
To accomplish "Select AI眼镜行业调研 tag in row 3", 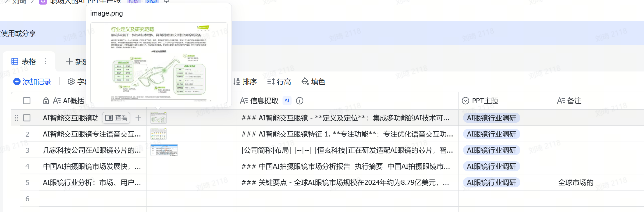I will [x=491, y=150].
